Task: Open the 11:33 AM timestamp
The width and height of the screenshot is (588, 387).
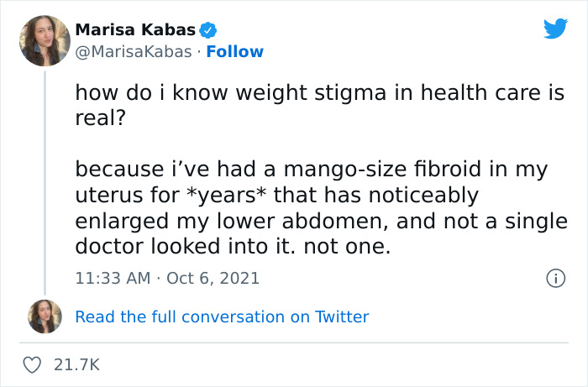Action: click(112, 278)
